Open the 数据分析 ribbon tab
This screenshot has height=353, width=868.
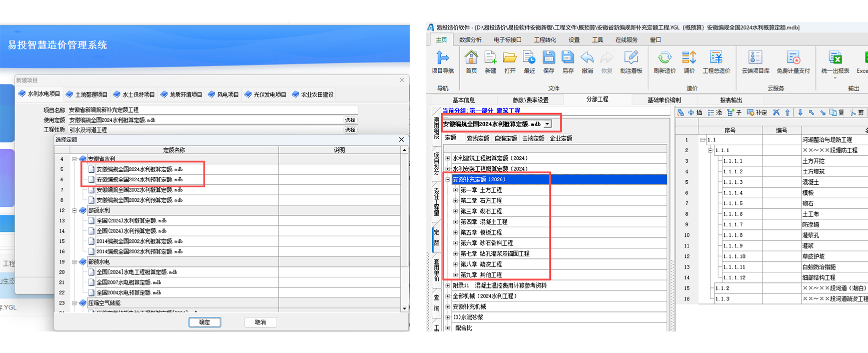[470, 40]
